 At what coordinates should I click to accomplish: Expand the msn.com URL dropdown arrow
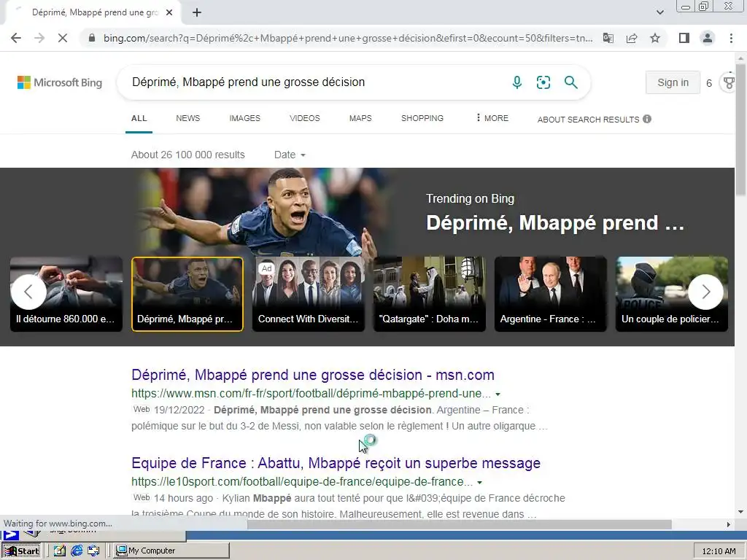click(498, 394)
